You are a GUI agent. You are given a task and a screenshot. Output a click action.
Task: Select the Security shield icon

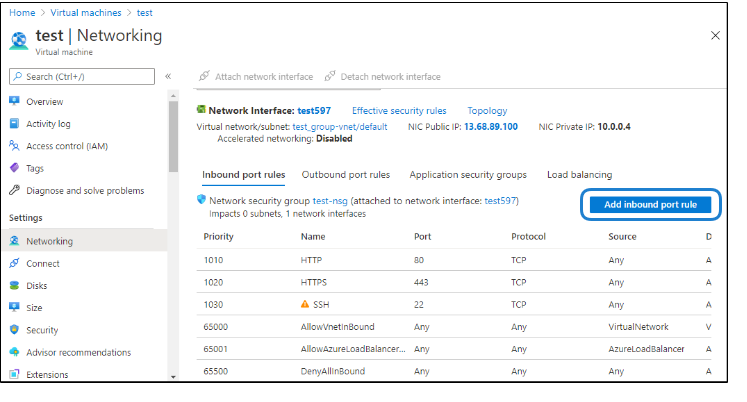(x=14, y=330)
